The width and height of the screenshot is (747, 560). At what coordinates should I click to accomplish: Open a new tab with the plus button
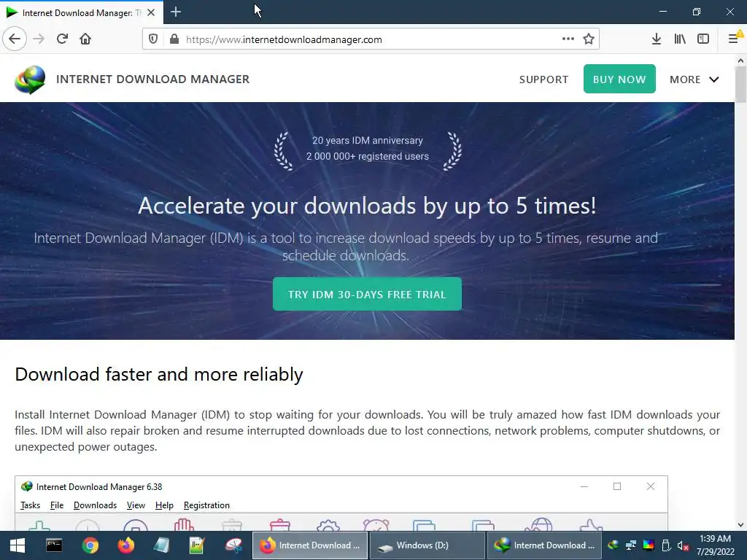point(176,12)
